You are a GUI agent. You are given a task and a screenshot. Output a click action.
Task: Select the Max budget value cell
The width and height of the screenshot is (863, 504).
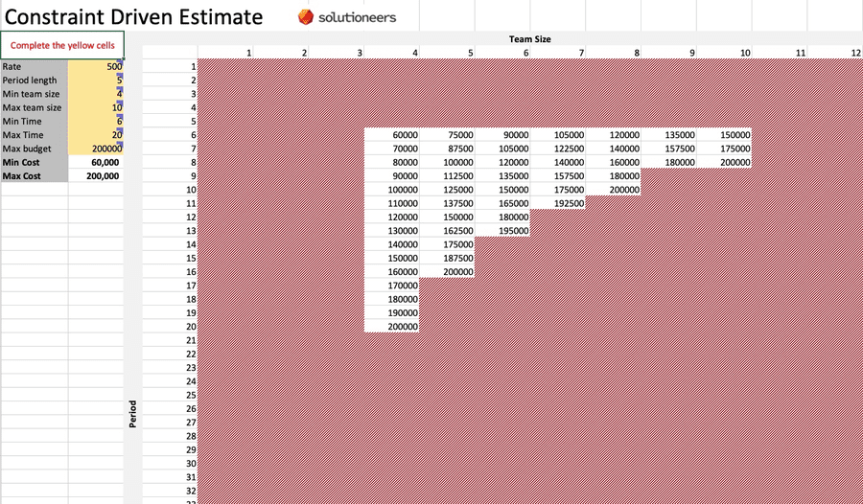[x=96, y=149]
